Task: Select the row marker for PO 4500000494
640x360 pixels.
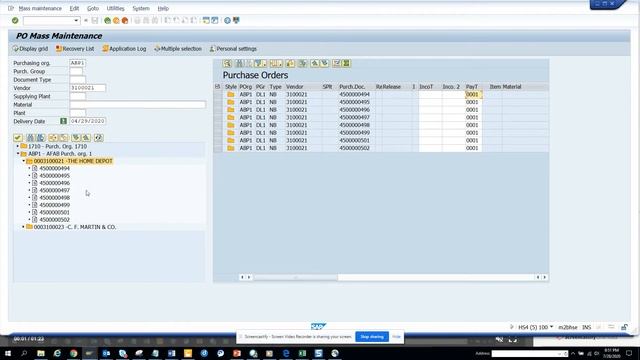Action: tap(218, 94)
